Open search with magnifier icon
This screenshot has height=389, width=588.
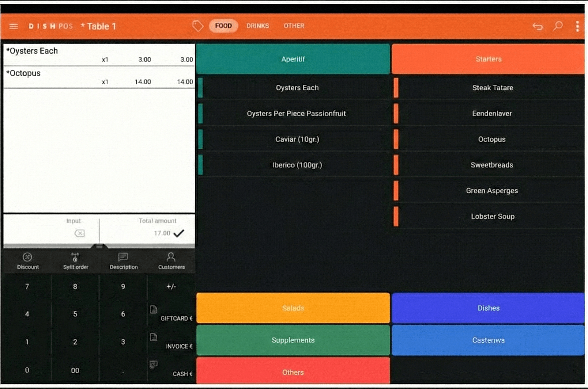pyautogui.click(x=558, y=26)
